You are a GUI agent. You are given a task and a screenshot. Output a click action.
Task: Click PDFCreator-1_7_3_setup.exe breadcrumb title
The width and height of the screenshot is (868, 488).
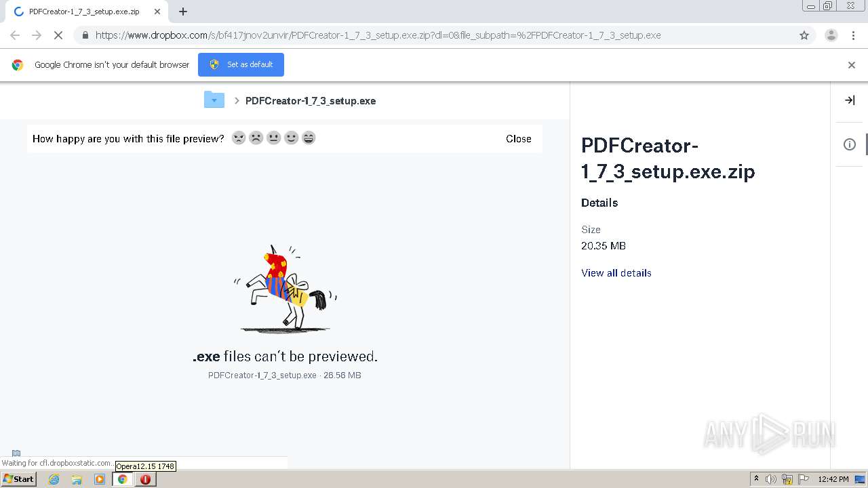[x=311, y=100]
